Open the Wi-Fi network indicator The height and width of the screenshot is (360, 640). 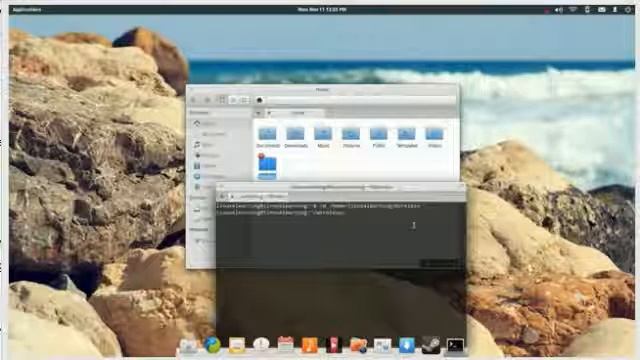pos(573,9)
